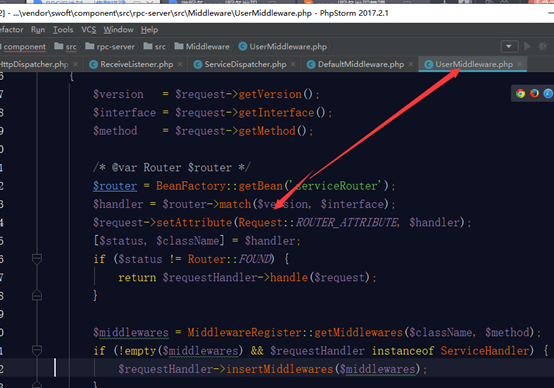Screen dimensions: 554x388
Task: Switch to the HttpDispatcher.php tab
Action: tap(34, 64)
